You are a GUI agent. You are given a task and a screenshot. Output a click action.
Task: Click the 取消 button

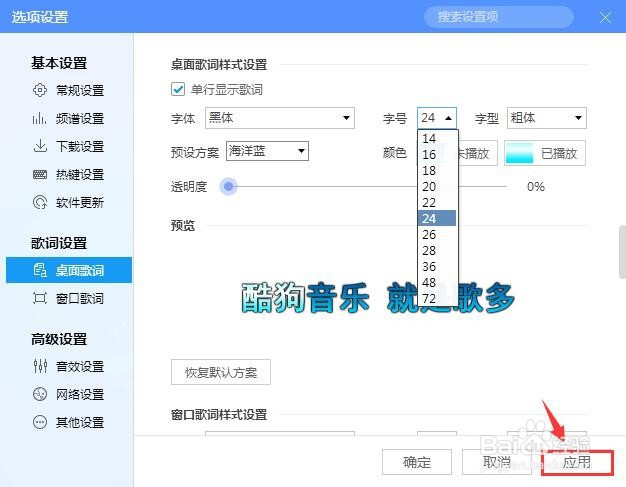pos(497,462)
